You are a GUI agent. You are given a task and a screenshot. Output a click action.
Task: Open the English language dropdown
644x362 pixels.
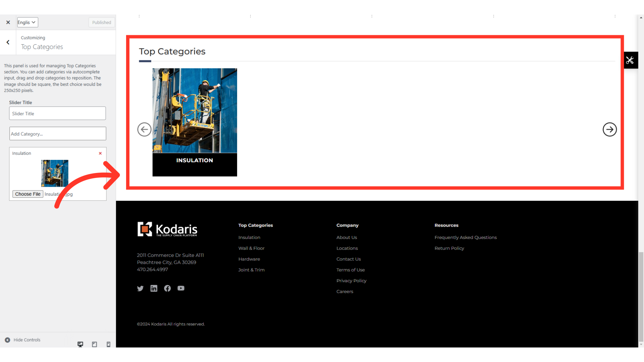(x=28, y=22)
